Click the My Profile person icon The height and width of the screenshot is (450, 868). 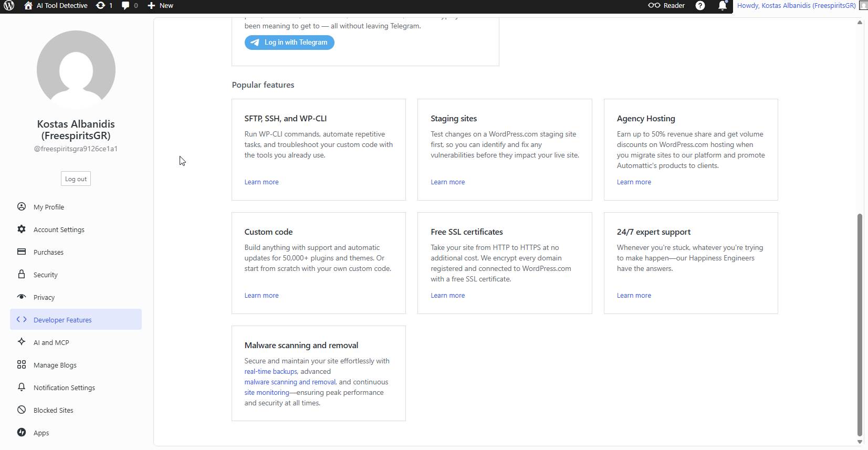point(22,206)
